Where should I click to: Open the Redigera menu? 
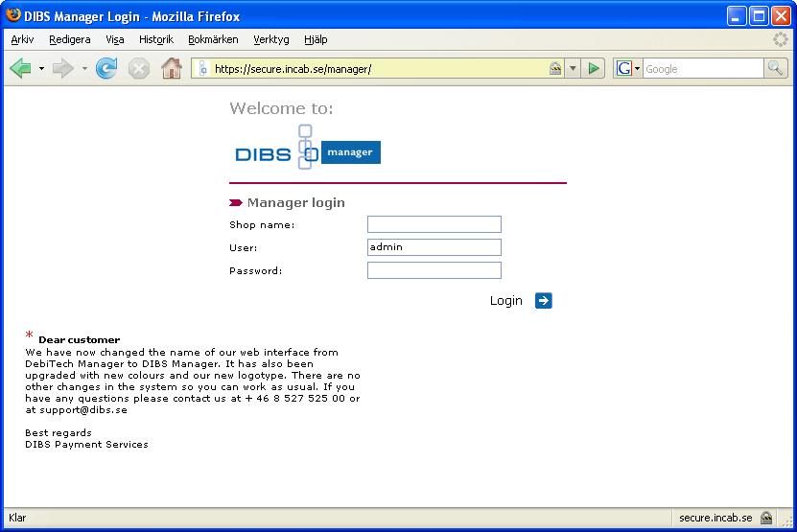[x=70, y=39]
